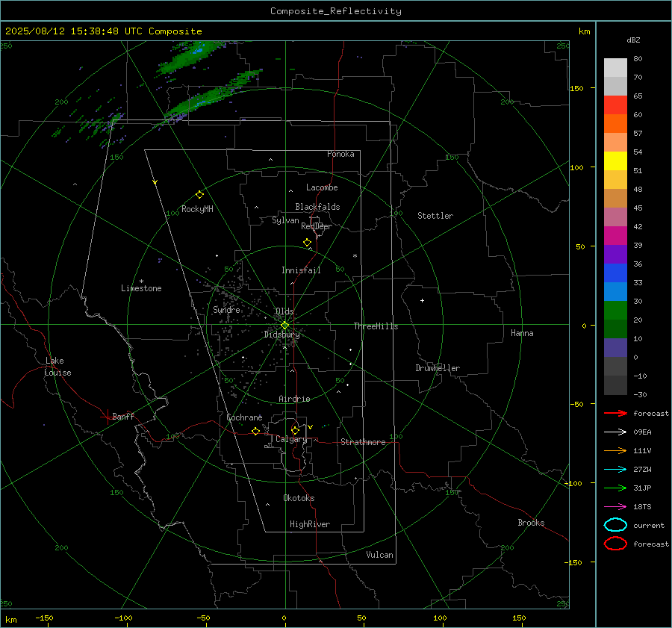Click the Ponoka city label
The height and width of the screenshot is (628, 672).
pyautogui.click(x=340, y=154)
